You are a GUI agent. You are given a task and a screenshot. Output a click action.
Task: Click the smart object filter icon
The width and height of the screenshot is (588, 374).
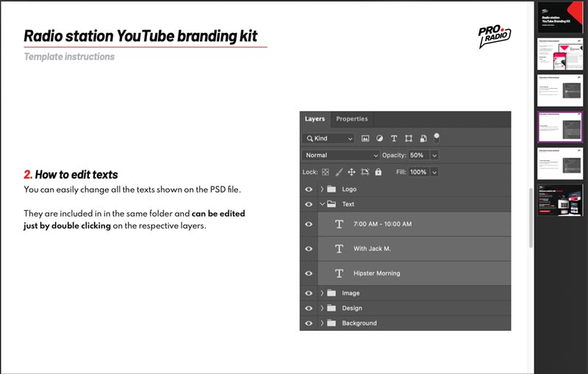tap(423, 138)
